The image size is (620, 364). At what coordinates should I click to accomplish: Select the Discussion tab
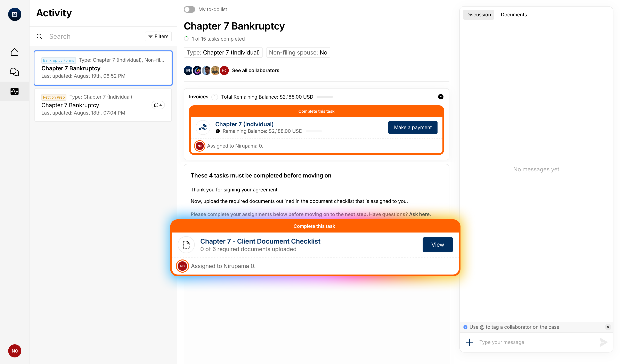pos(478,15)
